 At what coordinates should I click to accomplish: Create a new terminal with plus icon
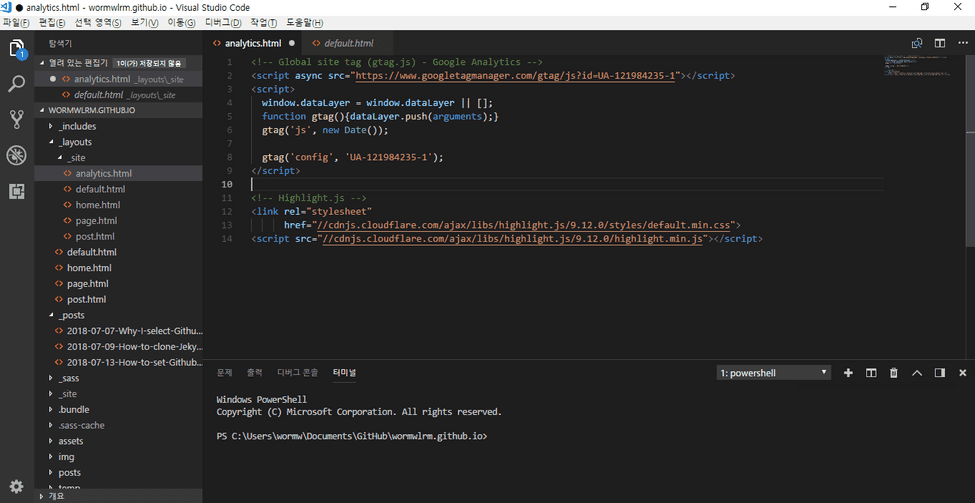[848, 373]
